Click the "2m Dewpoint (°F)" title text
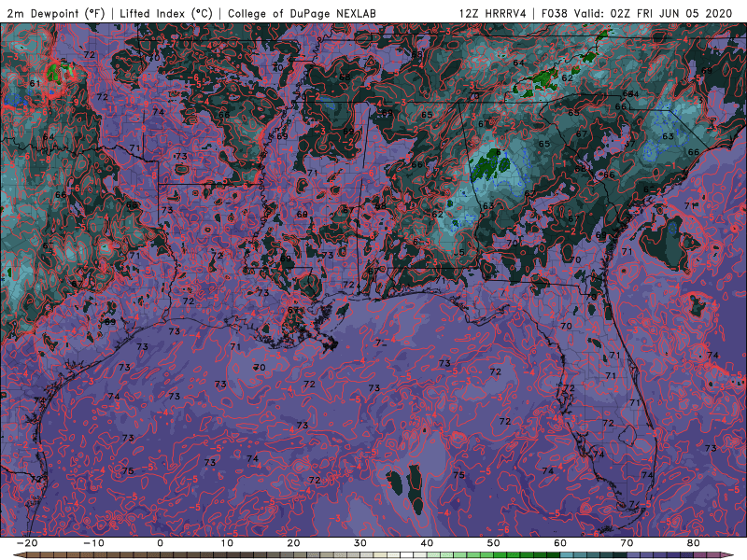 click(x=56, y=13)
